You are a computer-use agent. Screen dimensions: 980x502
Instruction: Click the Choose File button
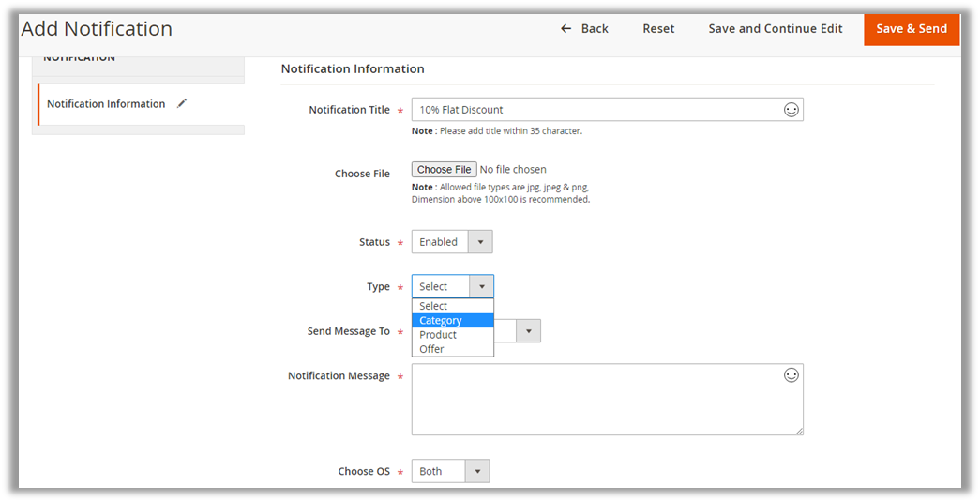tap(444, 170)
